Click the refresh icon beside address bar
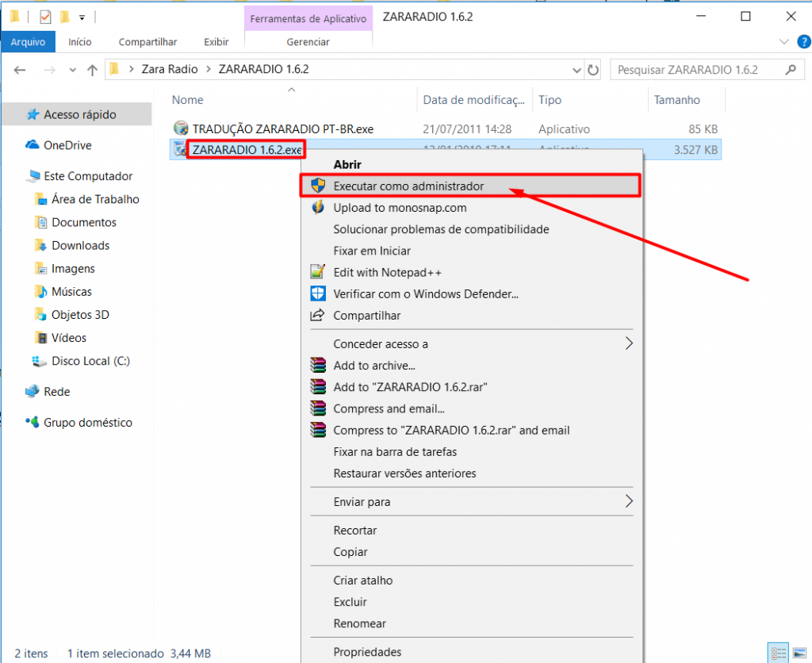 pos(593,70)
